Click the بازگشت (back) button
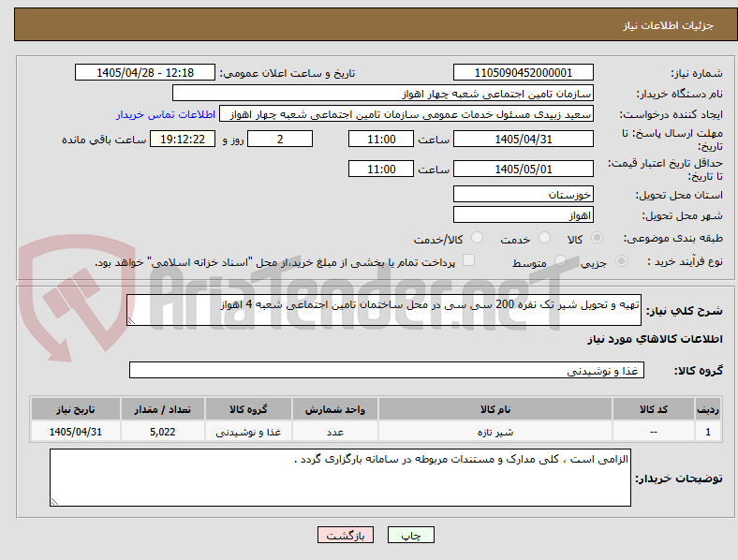Image resolution: width=738 pixels, height=560 pixels. (x=346, y=535)
